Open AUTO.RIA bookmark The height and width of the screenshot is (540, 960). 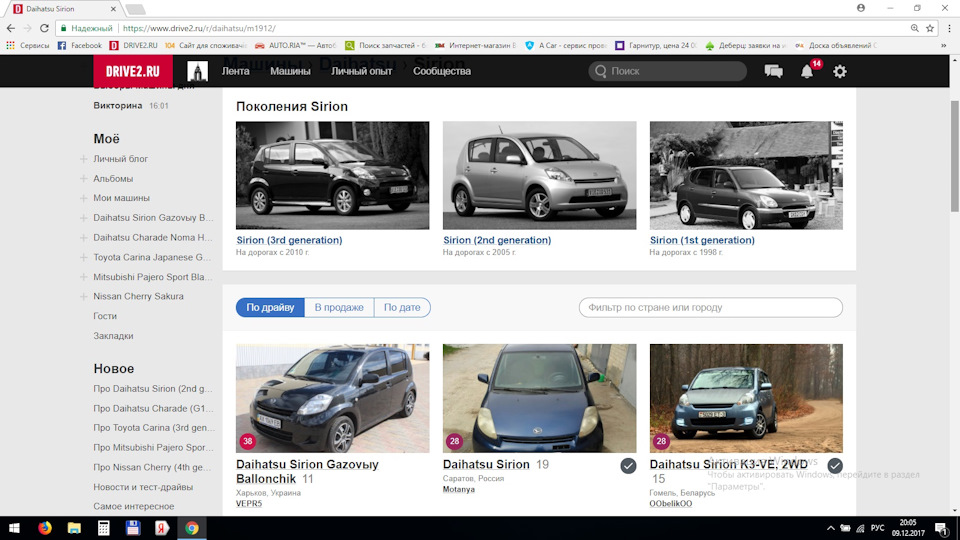pos(296,45)
